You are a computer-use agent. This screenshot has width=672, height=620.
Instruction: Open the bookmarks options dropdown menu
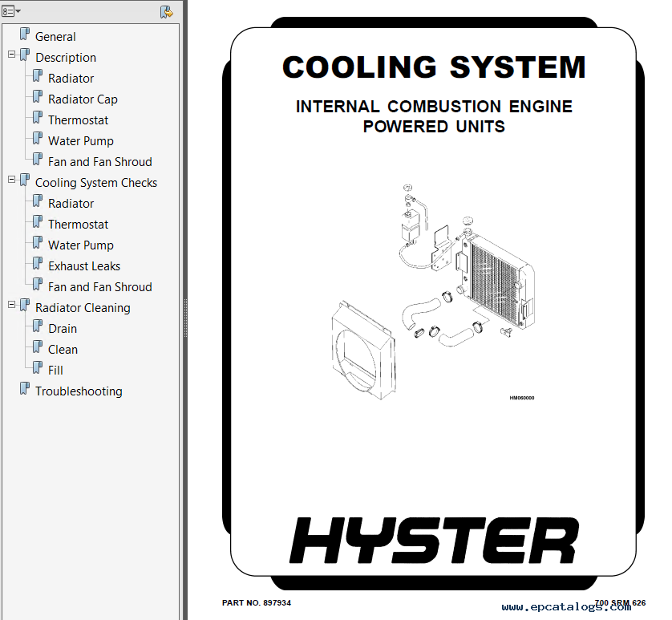(x=10, y=11)
